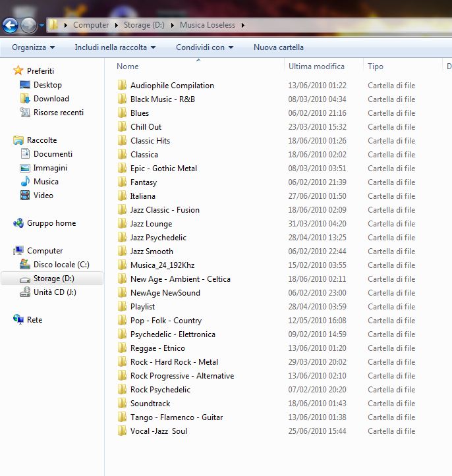Select the Jazz Smooth folder name

click(152, 251)
